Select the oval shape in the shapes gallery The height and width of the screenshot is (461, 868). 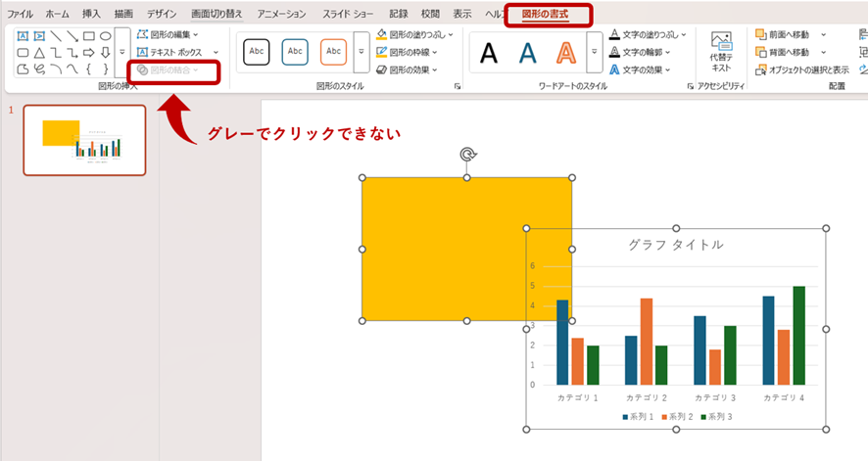pyautogui.click(x=105, y=36)
